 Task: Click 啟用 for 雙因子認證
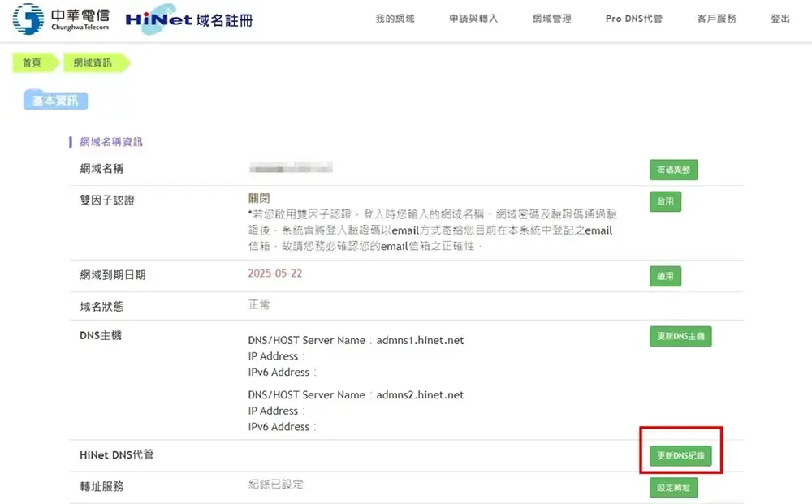point(666,201)
